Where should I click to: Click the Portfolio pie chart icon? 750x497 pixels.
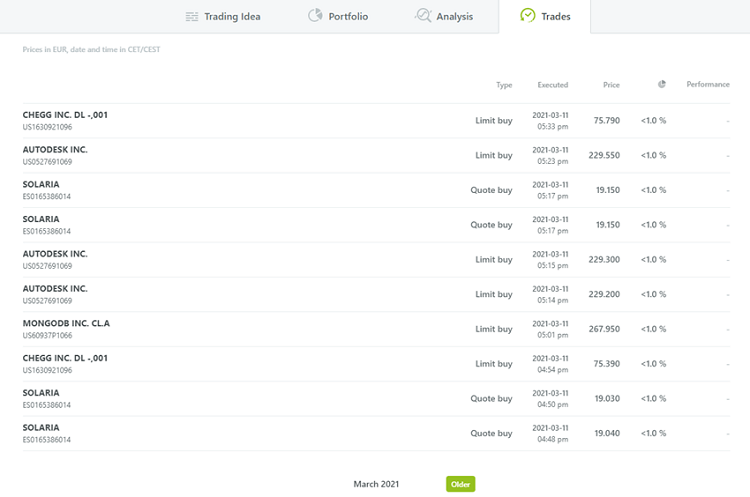315,16
